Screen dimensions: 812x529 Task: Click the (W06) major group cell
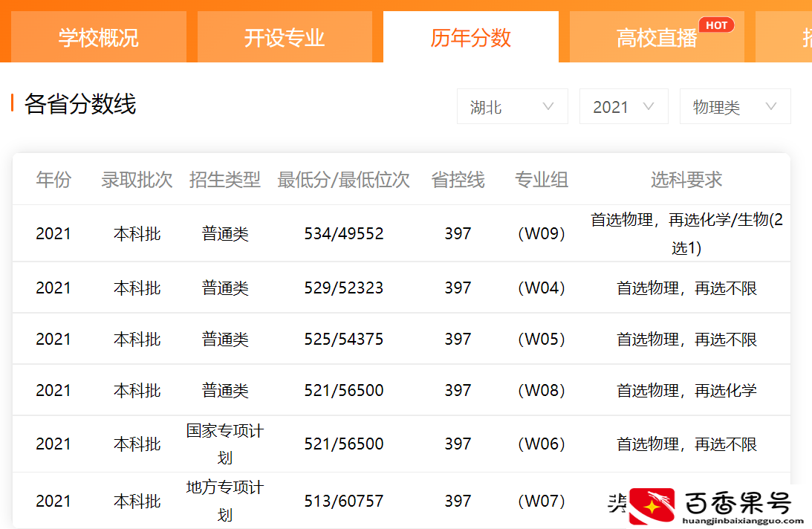pyautogui.click(x=541, y=444)
